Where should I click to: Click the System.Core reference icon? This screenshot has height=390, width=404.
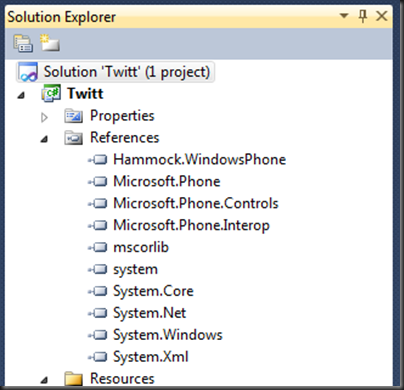[x=98, y=291]
